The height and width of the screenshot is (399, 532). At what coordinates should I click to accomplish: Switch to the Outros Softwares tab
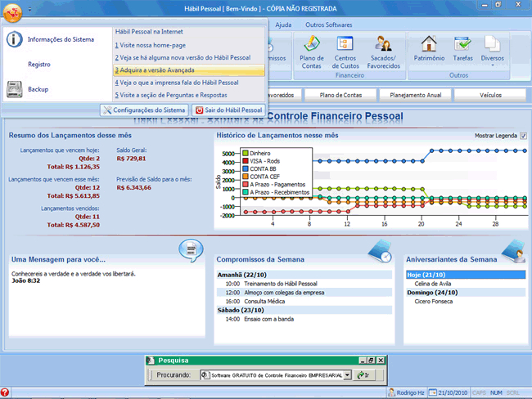pyautogui.click(x=328, y=25)
